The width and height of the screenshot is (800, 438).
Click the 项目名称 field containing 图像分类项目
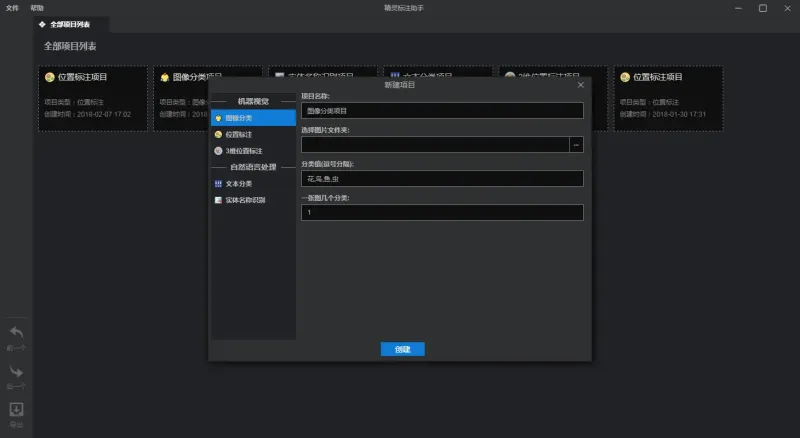(x=442, y=111)
